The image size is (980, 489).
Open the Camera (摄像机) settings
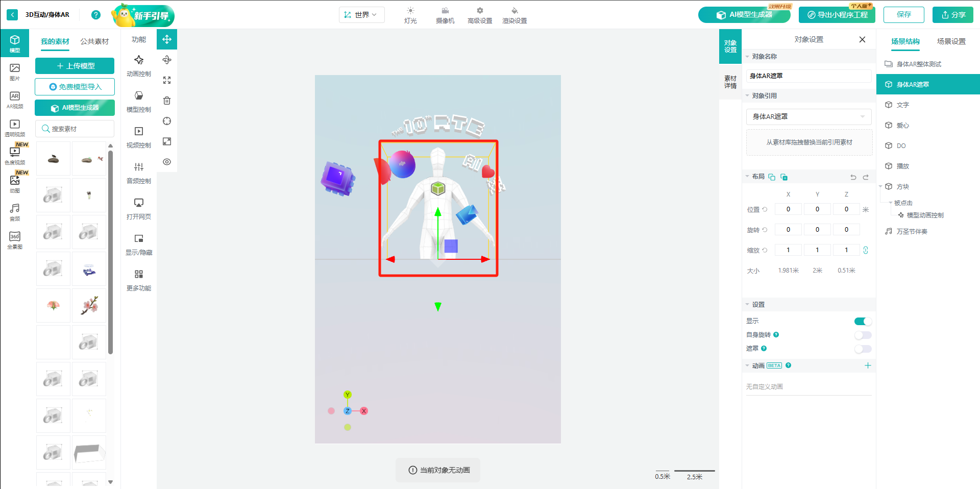(x=445, y=15)
